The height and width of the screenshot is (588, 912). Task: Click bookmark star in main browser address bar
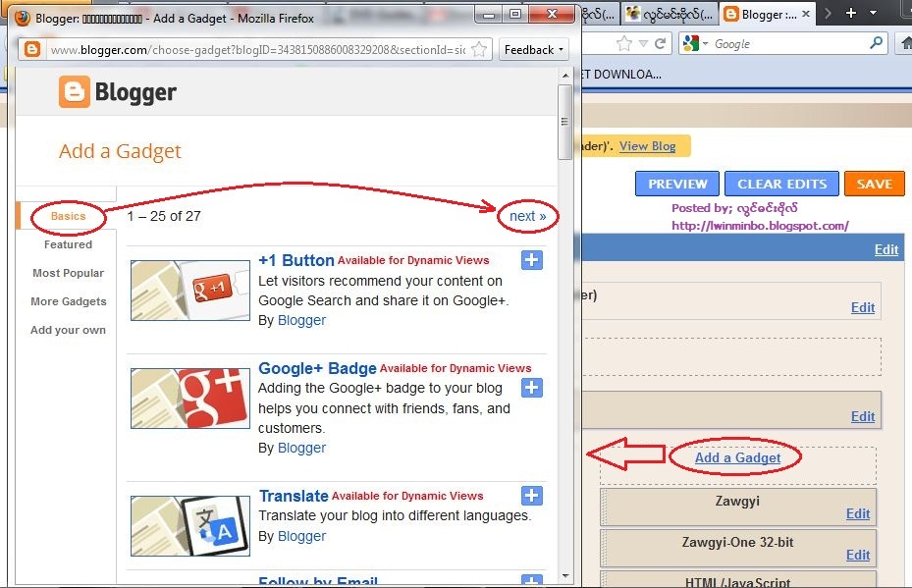pyautogui.click(x=623, y=43)
